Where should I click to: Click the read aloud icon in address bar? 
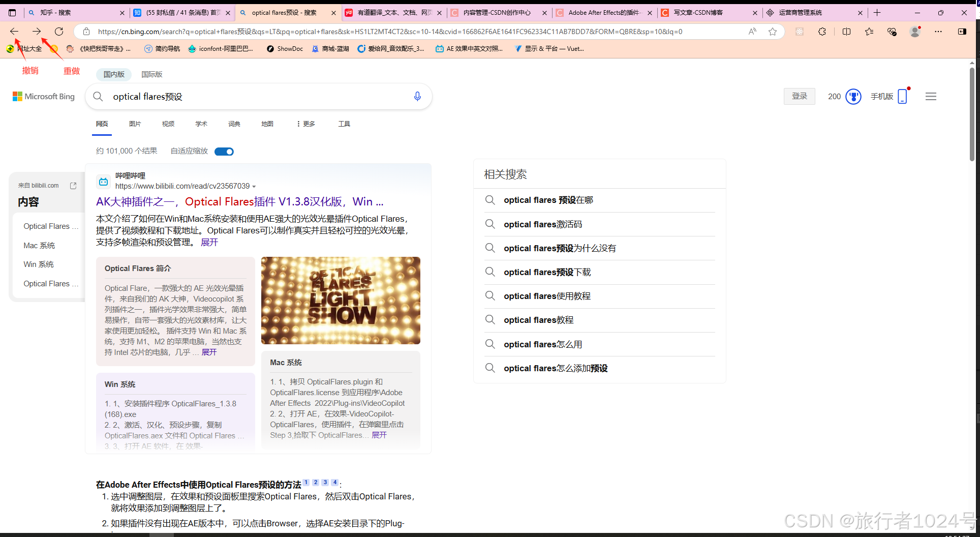point(752,32)
